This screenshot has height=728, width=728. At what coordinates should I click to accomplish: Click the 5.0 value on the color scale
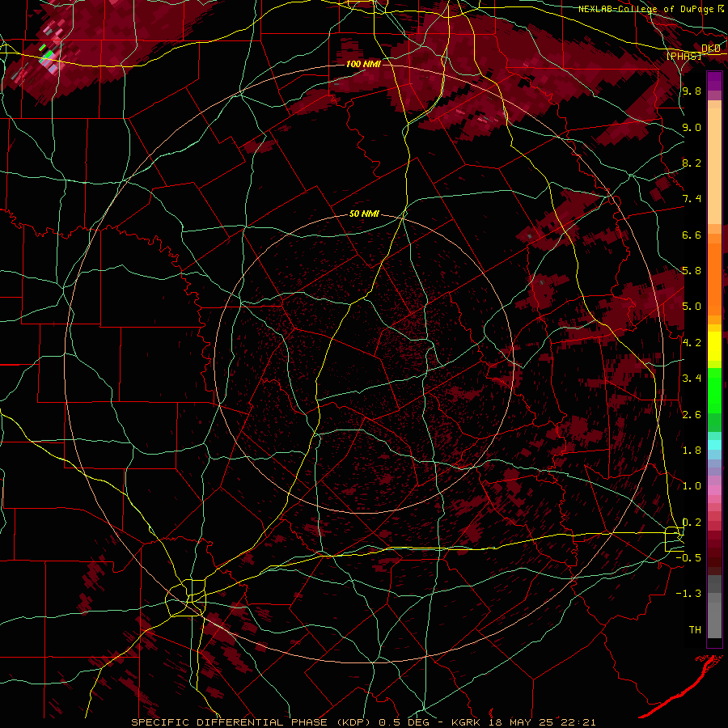pyautogui.click(x=692, y=307)
